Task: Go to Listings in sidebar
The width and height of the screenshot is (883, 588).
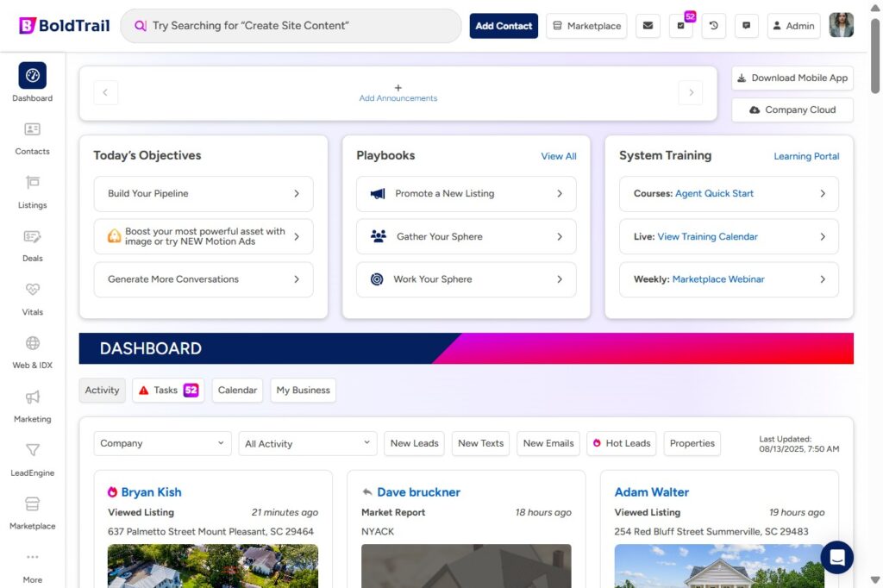Action: point(32,184)
